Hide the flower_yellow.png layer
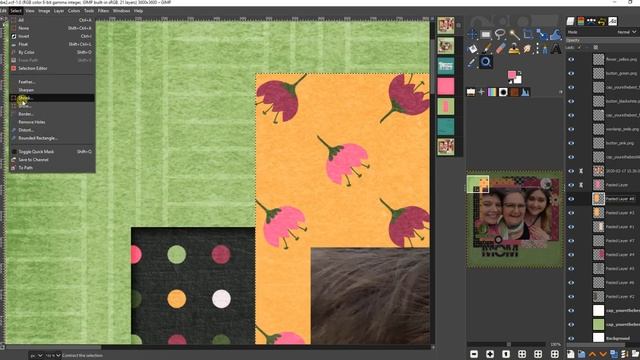This screenshot has height=360, width=640. (x=571, y=60)
